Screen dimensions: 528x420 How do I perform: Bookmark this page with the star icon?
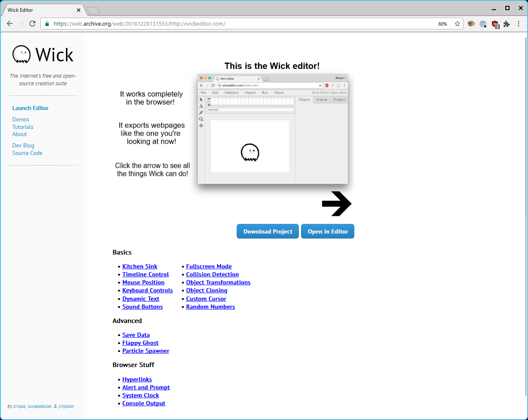coord(457,24)
